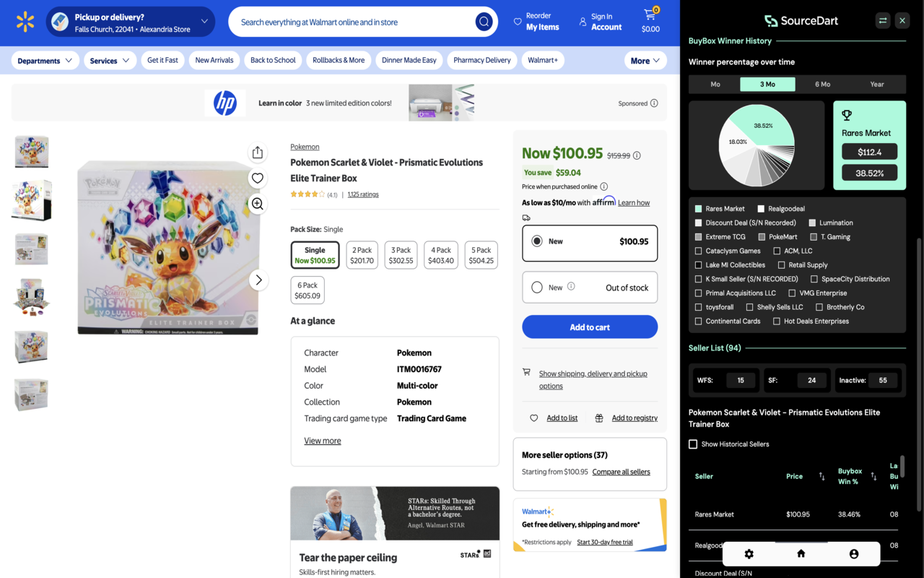Click the SourceDart logo
This screenshot has height=578, width=924.
coord(801,21)
